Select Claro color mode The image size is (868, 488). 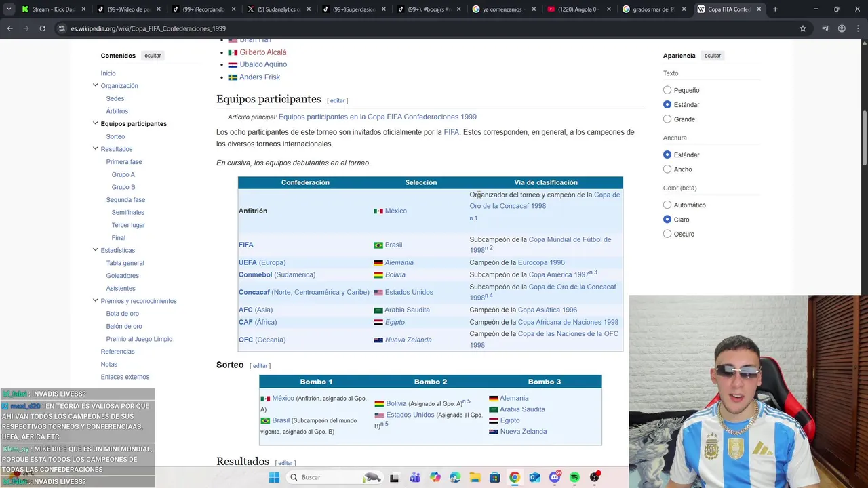click(x=667, y=220)
